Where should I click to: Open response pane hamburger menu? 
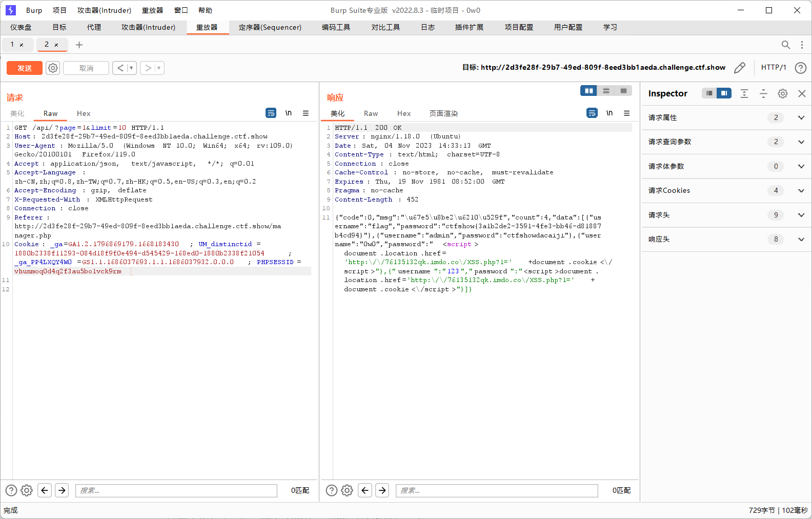coord(626,113)
